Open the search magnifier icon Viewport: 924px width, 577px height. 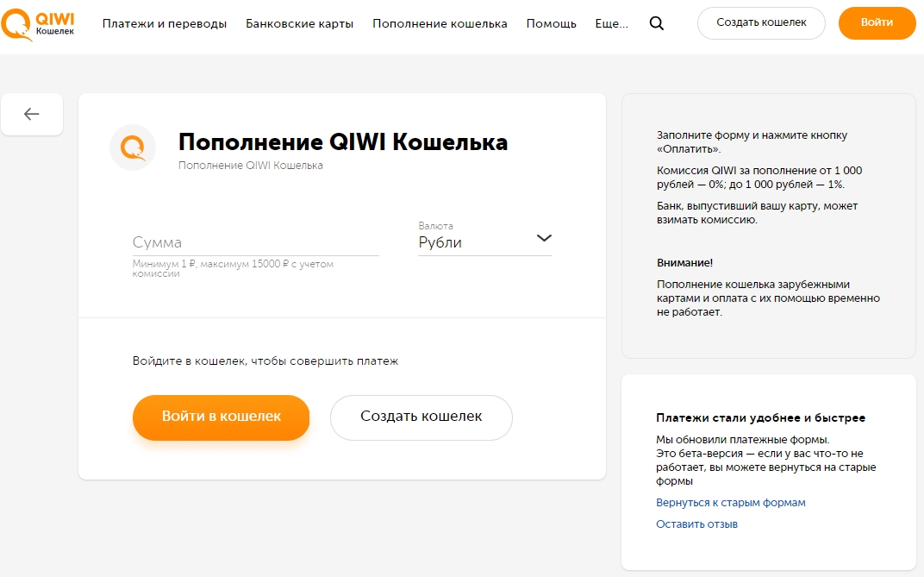(657, 23)
